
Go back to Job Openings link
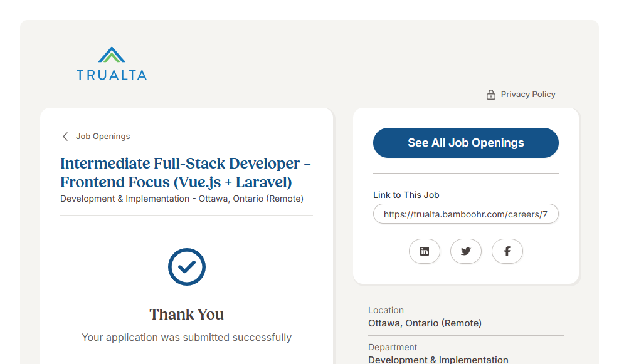point(103,137)
